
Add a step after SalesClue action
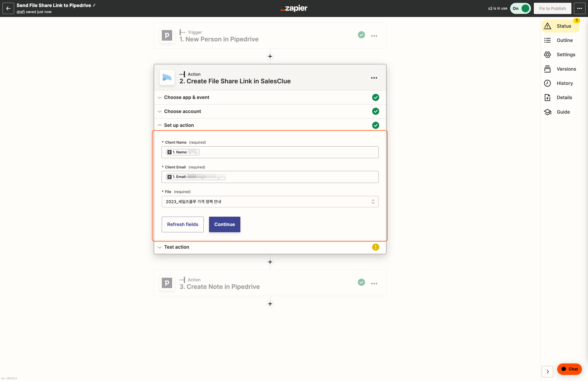(270, 262)
